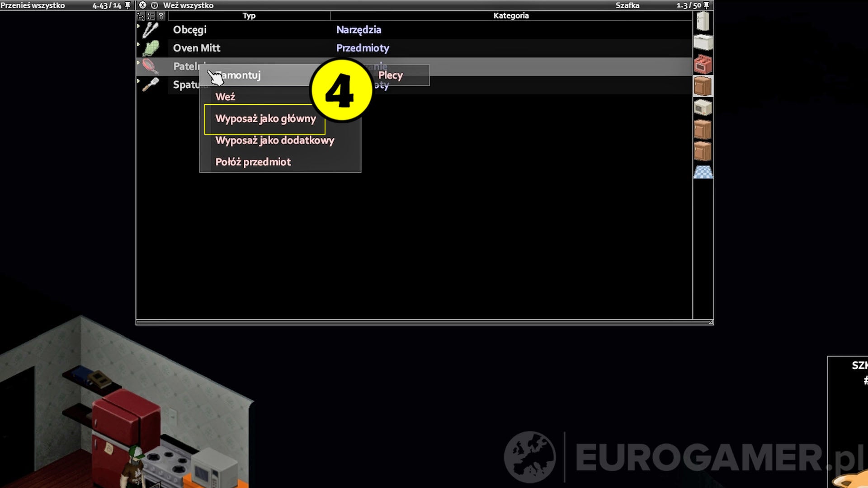Click the Spatula item icon
This screenshot has width=868, height=488.
coord(151,84)
